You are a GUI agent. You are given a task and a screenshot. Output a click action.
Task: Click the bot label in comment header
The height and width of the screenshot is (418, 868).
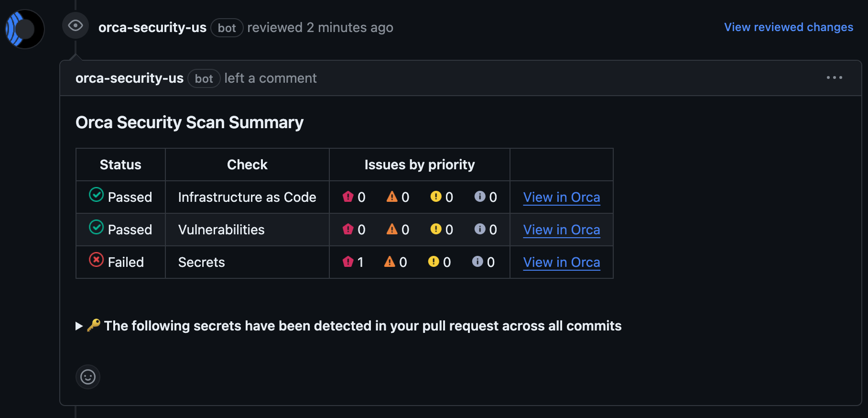pyautogui.click(x=204, y=78)
